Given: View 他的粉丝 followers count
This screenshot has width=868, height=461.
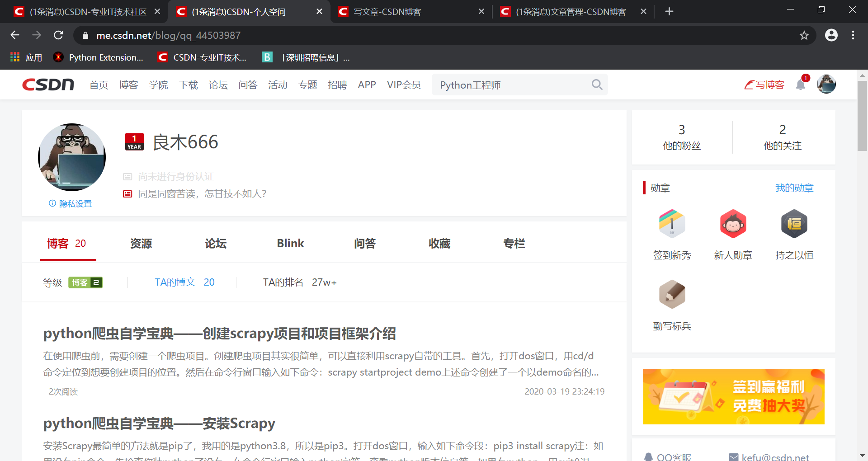Looking at the screenshot, I should tap(682, 137).
